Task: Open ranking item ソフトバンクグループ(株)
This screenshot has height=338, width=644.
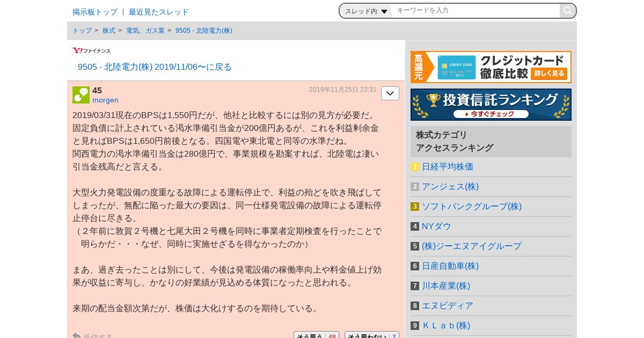Action: coord(472,207)
